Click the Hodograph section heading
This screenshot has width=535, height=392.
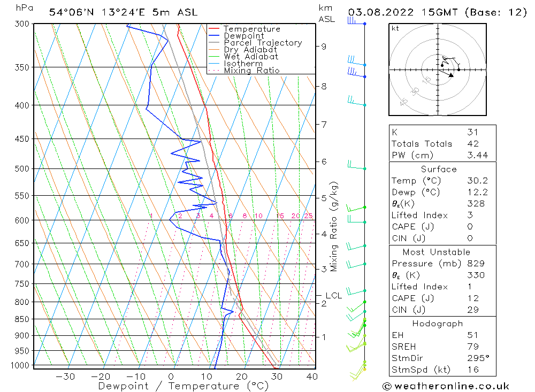(x=438, y=324)
